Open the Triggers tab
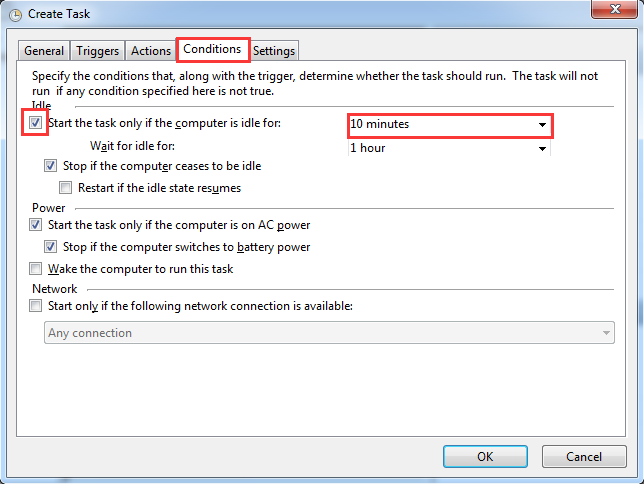Viewport: 644px width, 484px height. pyautogui.click(x=97, y=51)
